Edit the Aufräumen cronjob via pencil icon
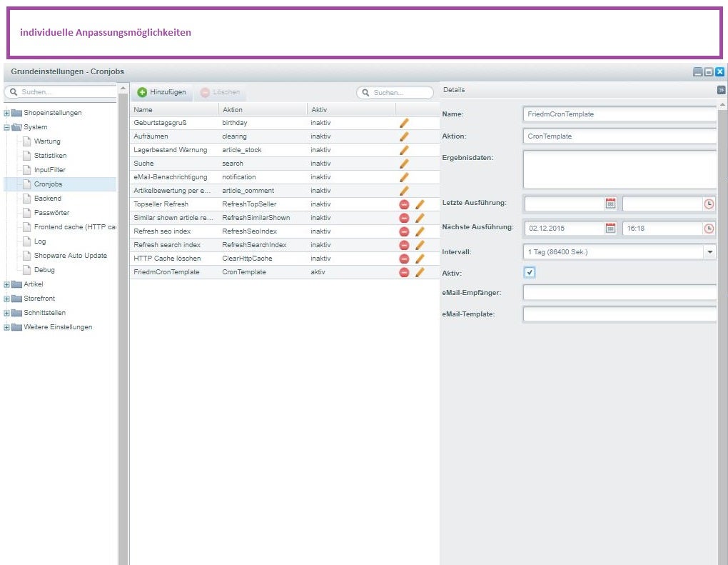Viewport: 728px width, 565px height. coord(404,136)
